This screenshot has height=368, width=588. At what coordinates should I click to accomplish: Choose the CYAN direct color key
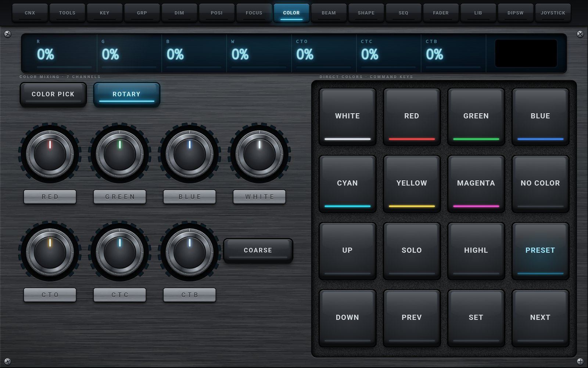point(347,184)
